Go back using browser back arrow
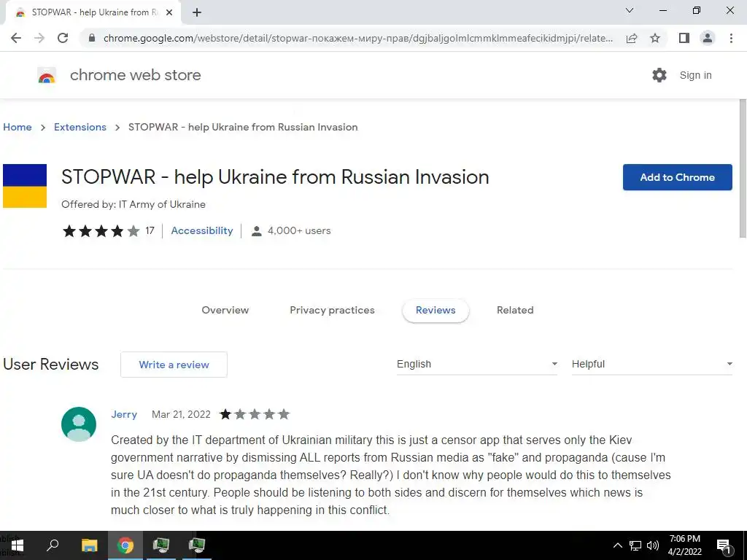The width and height of the screenshot is (747, 560). [16, 38]
